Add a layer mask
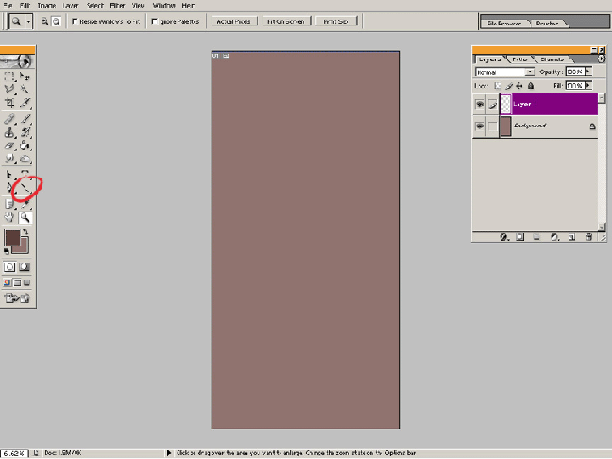 tap(520, 237)
